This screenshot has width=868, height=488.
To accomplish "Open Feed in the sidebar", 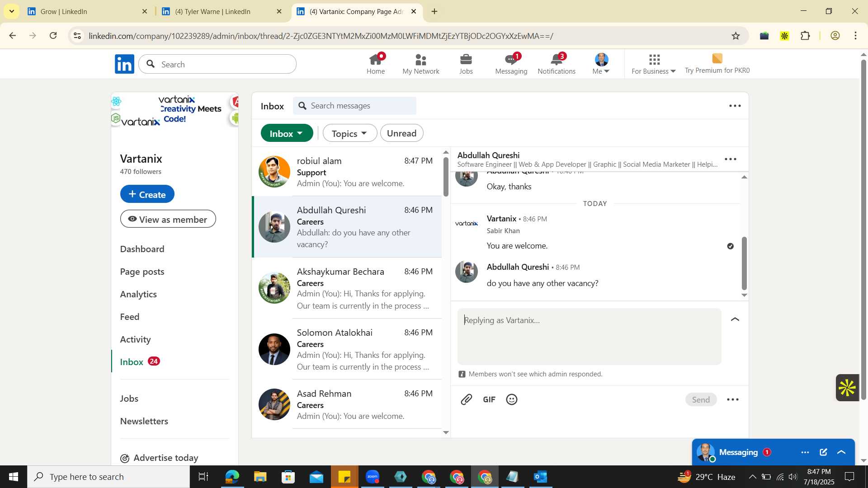I will click(130, 317).
